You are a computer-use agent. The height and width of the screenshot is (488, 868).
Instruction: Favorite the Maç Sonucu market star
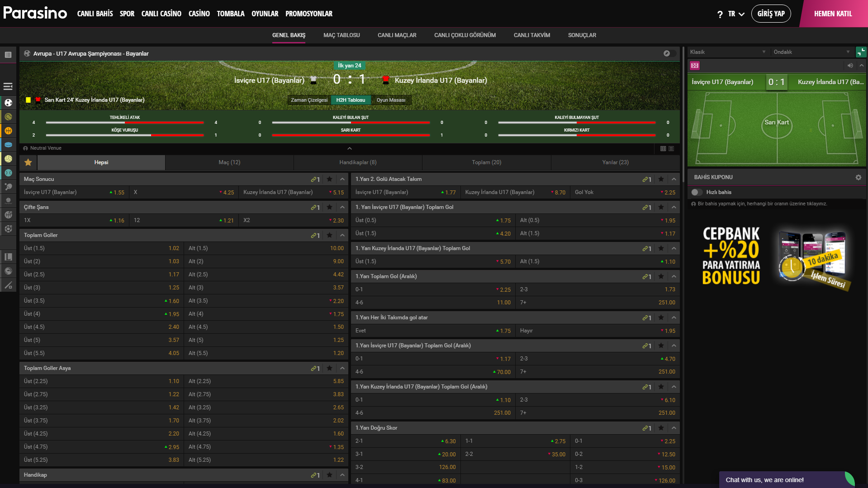[329, 179]
